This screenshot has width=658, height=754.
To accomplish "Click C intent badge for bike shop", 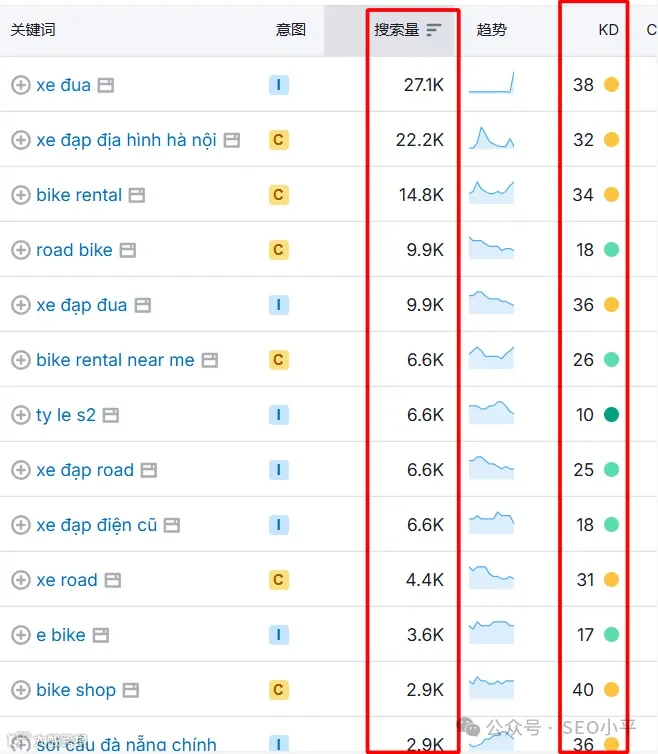I will pyautogui.click(x=278, y=690).
